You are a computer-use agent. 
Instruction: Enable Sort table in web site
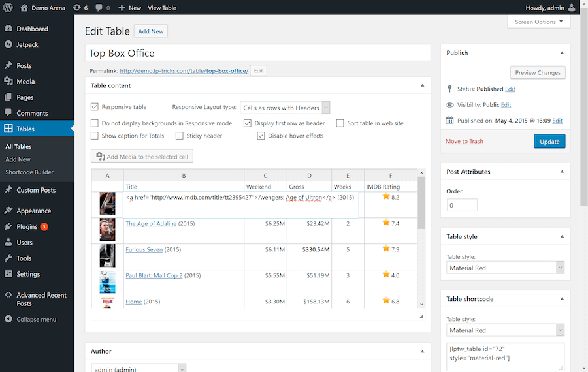tap(340, 123)
